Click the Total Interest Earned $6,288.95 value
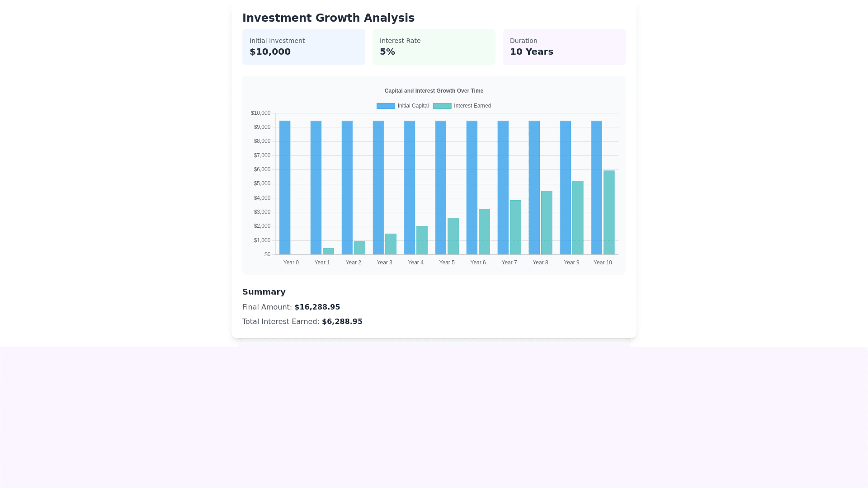Viewport: 868px width, 488px height. pos(342,322)
